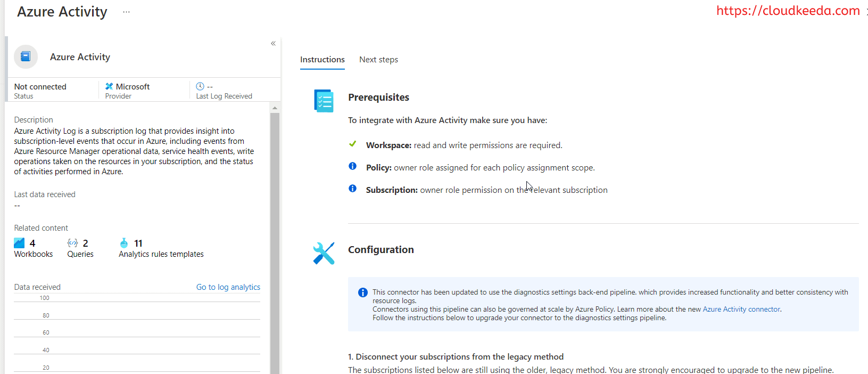
Task: Click the left pane vertical scrollbar thumb
Action: (x=275, y=243)
